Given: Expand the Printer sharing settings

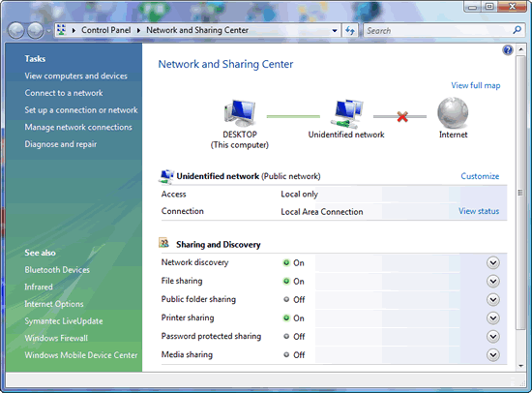Looking at the screenshot, I should pos(492,317).
